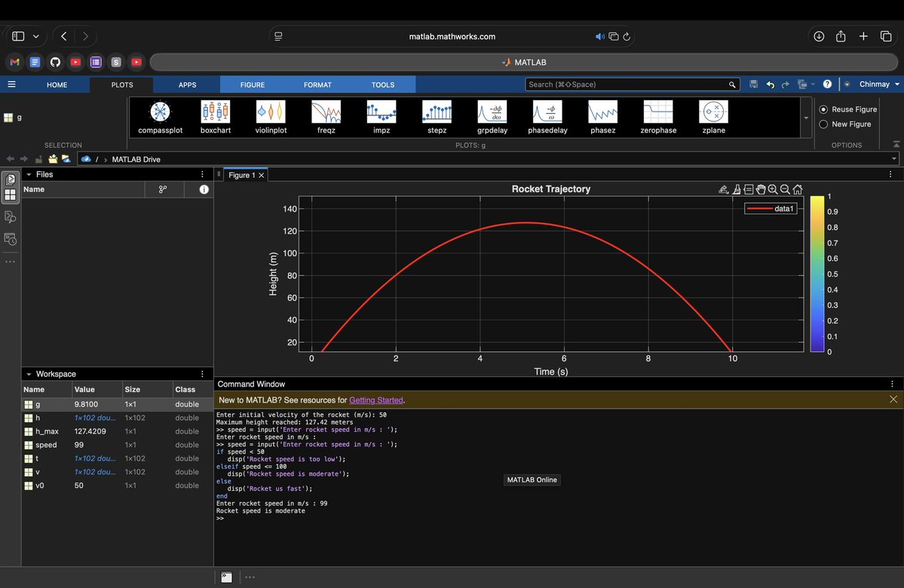
Task: Select the Figure 1 tab
Action: 241,175
